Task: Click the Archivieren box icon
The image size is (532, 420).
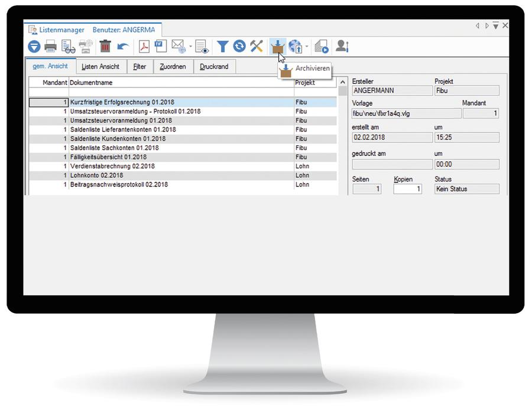Action: (277, 46)
